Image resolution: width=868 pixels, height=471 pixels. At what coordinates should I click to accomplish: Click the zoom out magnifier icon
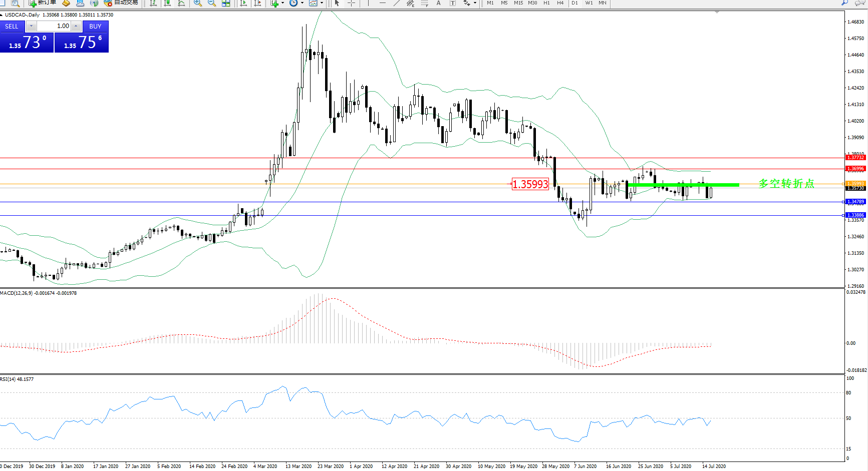click(x=212, y=3)
